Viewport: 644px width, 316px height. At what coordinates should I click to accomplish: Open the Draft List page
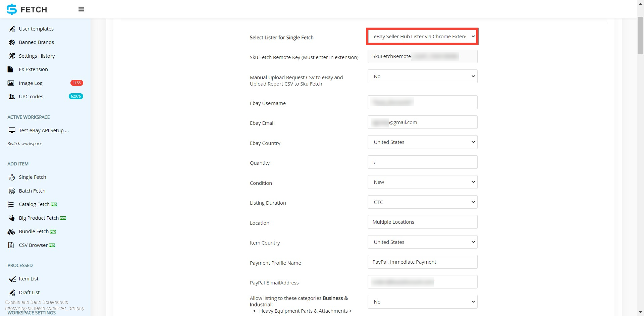pos(29,293)
